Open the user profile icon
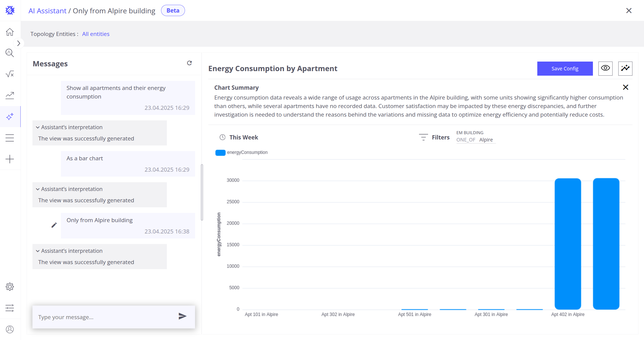 (10, 329)
